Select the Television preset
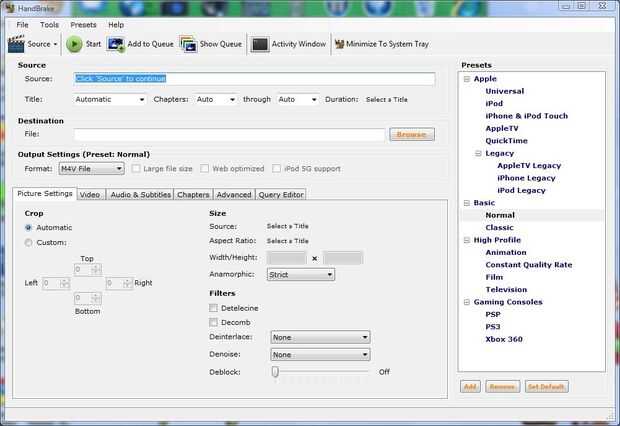This screenshot has height=426, width=620. (x=506, y=290)
